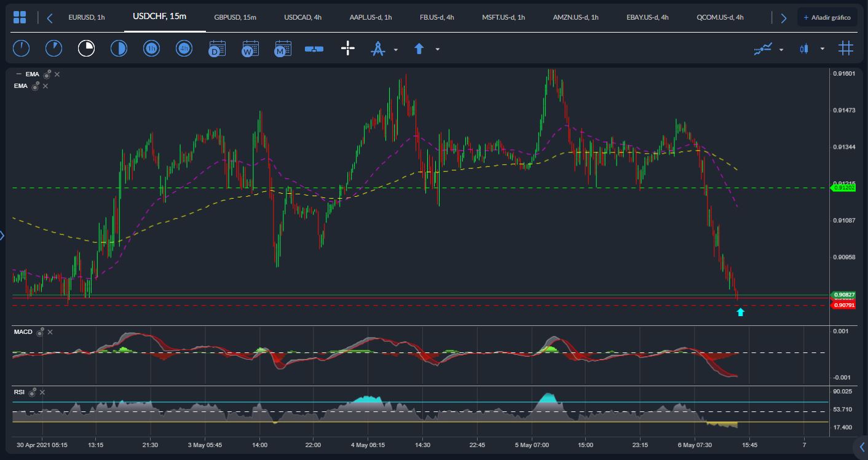The height and width of the screenshot is (460, 868).
Task: Switch to GBPUSD, 15m tab
Action: coord(235,18)
